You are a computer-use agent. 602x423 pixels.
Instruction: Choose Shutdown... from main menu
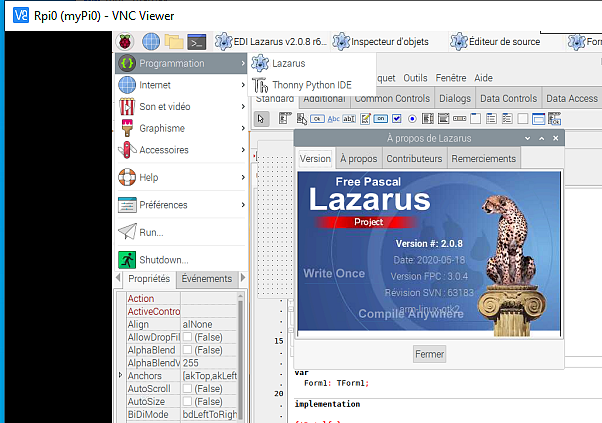point(181,260)
